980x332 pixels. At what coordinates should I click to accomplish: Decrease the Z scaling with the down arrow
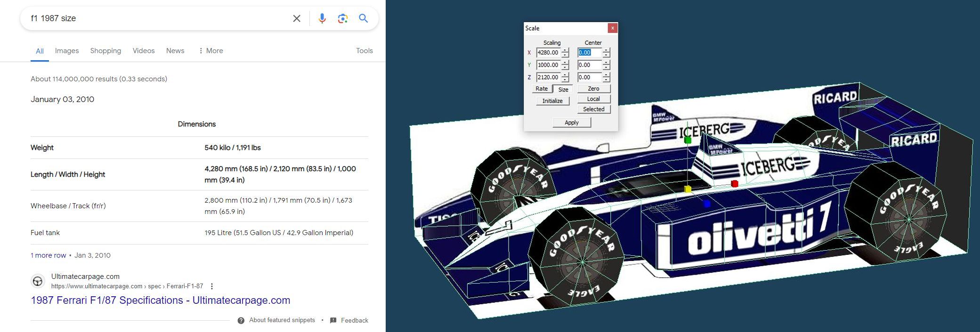[x=565, y=79]
